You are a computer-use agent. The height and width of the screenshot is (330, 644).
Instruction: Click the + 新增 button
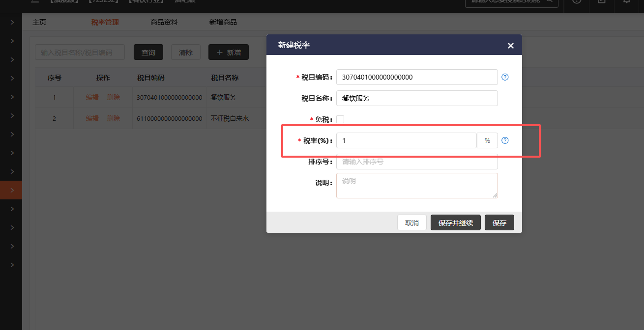[x=229, y=53]
